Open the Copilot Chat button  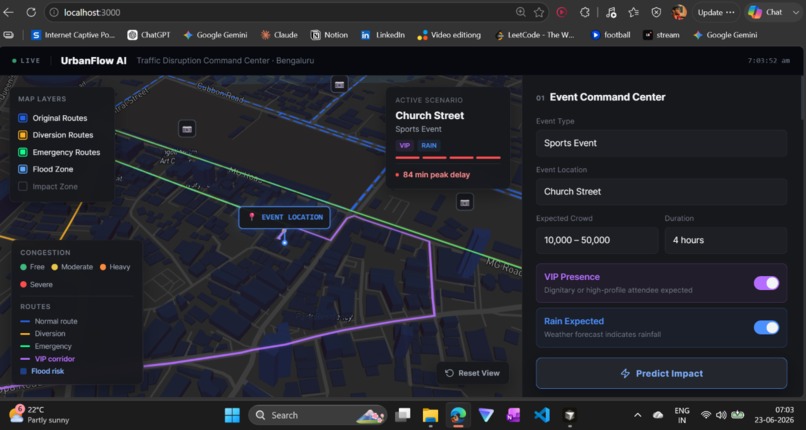[x=765, y=12]
